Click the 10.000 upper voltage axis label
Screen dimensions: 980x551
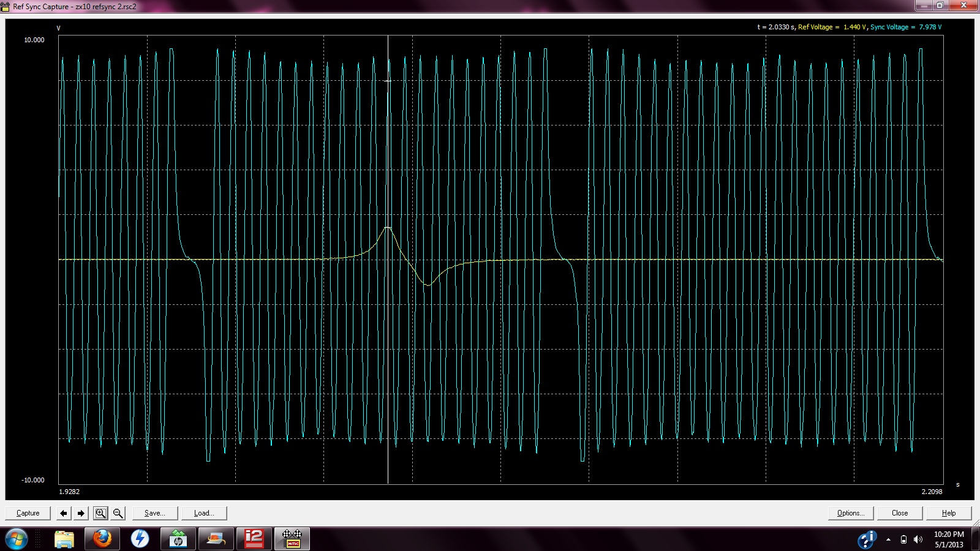(34, 40)
